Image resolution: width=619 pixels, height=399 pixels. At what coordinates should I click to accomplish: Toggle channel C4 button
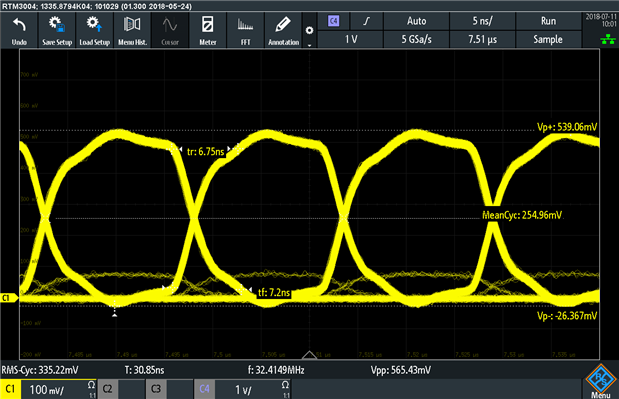(204, 389)
